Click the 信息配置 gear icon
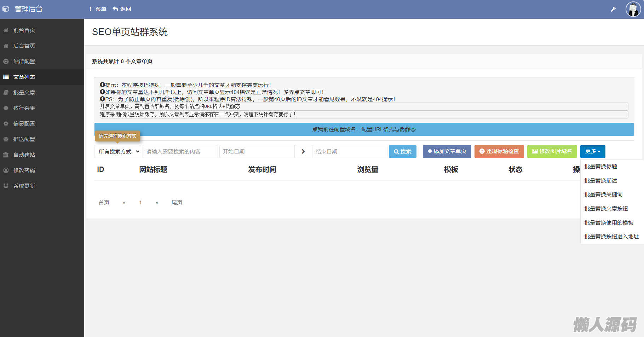 (x=6, y=124)
